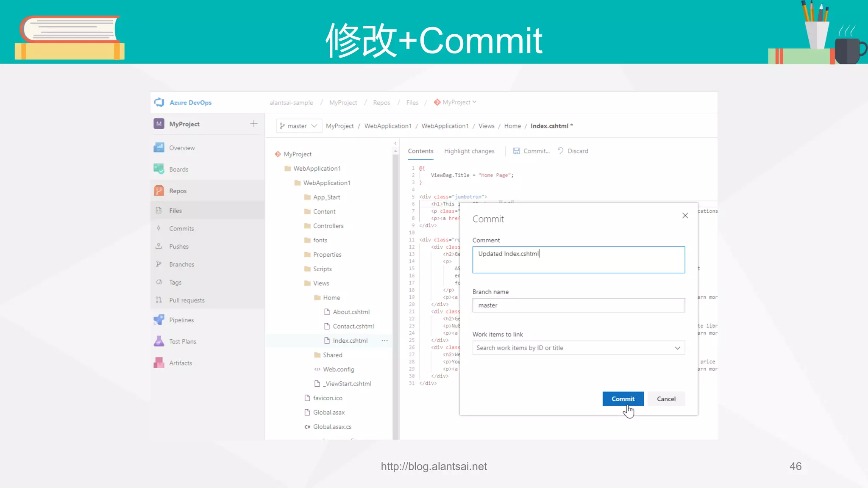
Task: Click the purple M project avatar
Action: pyautogui.click(x=159, y=124)
